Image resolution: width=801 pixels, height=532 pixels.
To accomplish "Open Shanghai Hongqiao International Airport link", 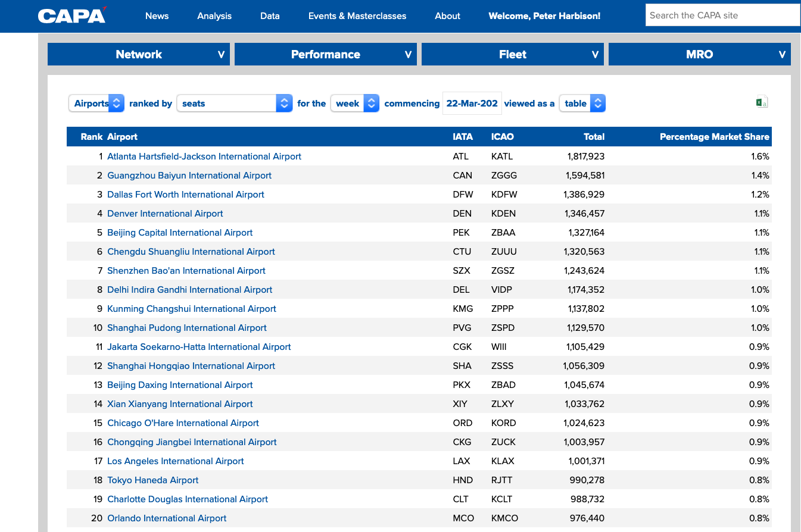I will click(191, 366).
